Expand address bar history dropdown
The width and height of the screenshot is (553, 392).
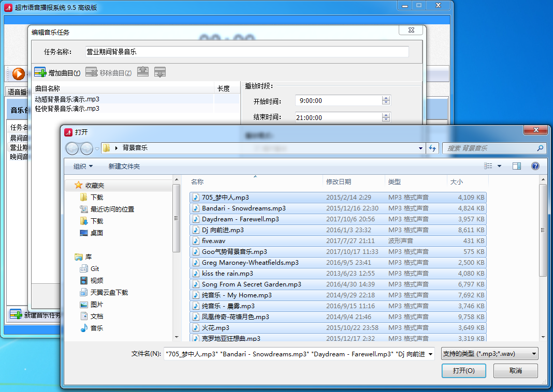click(420, 148)
